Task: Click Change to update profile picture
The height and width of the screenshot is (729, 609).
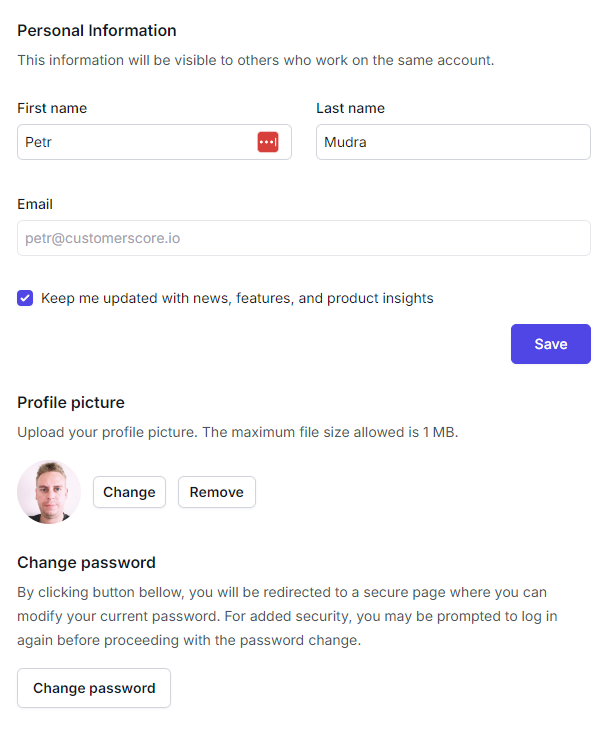Action: coord(129,492)
